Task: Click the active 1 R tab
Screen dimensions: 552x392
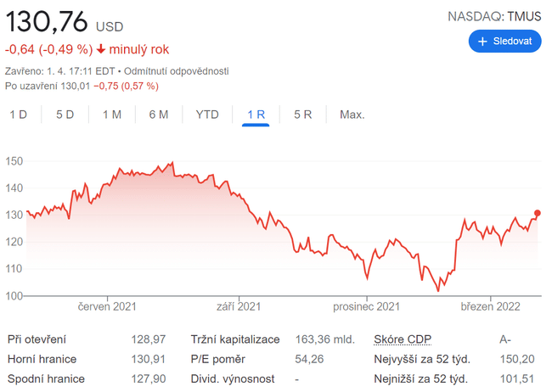Action: point(256,115)
